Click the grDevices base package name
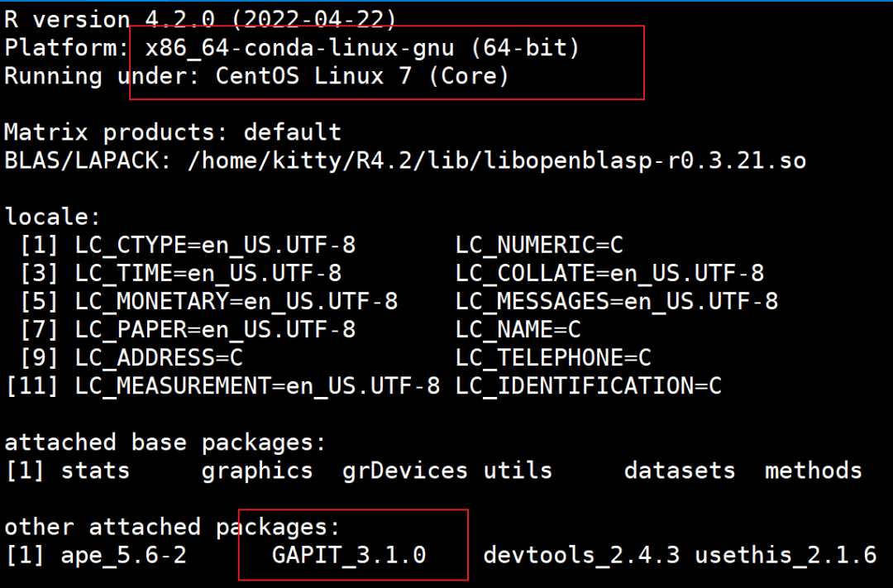Screen dimensions: 893x588 point(404,471)
